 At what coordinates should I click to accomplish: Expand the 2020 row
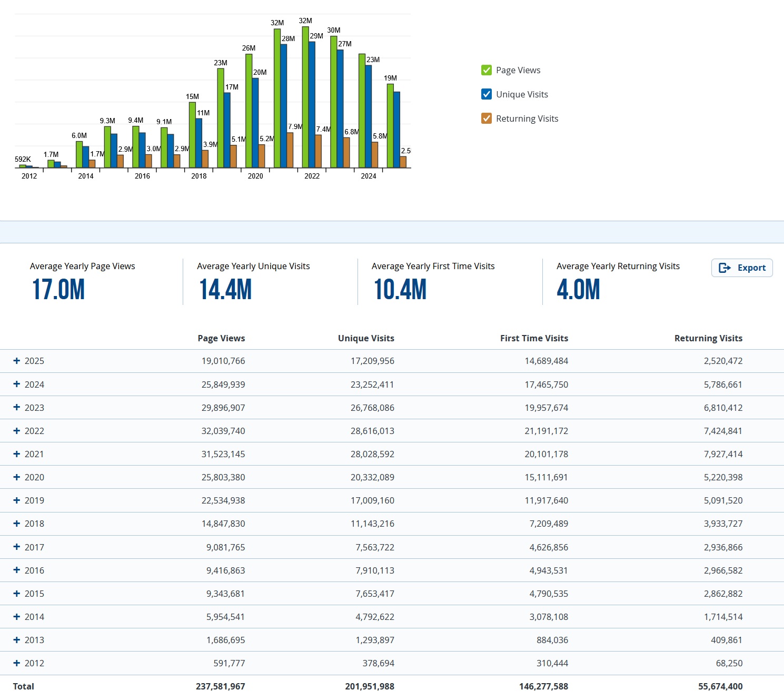point(17,477)
